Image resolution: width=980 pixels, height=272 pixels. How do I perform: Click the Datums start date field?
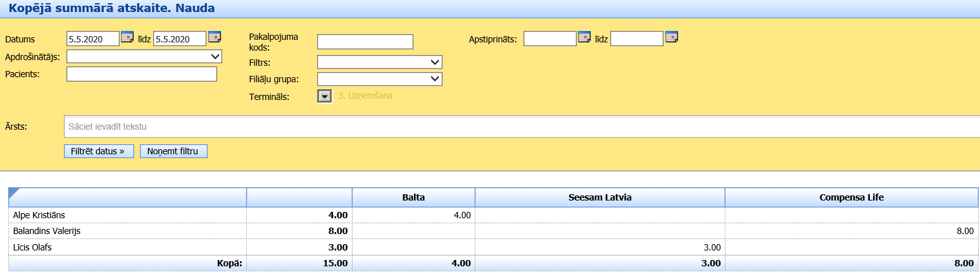[x=92, y=39]
